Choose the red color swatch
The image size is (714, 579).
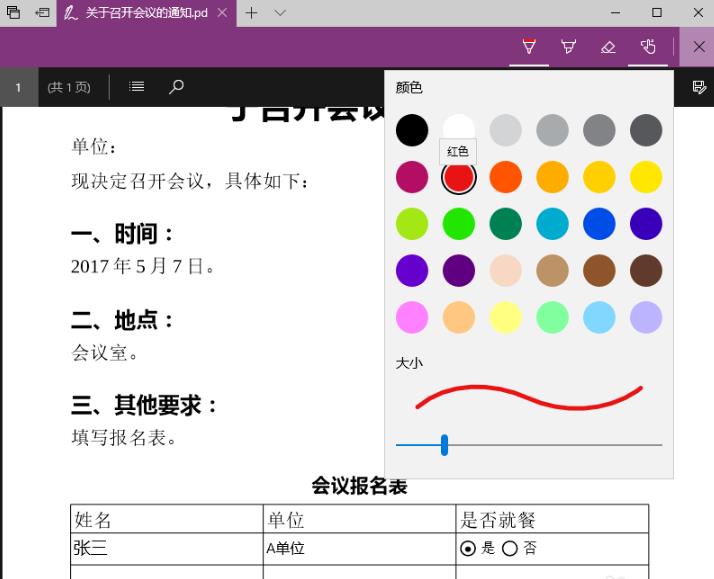pos(459,178)
